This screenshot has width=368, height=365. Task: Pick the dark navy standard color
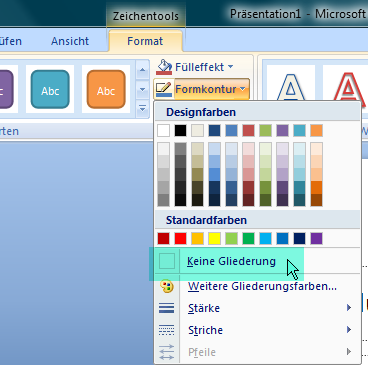tap(299, 238)
